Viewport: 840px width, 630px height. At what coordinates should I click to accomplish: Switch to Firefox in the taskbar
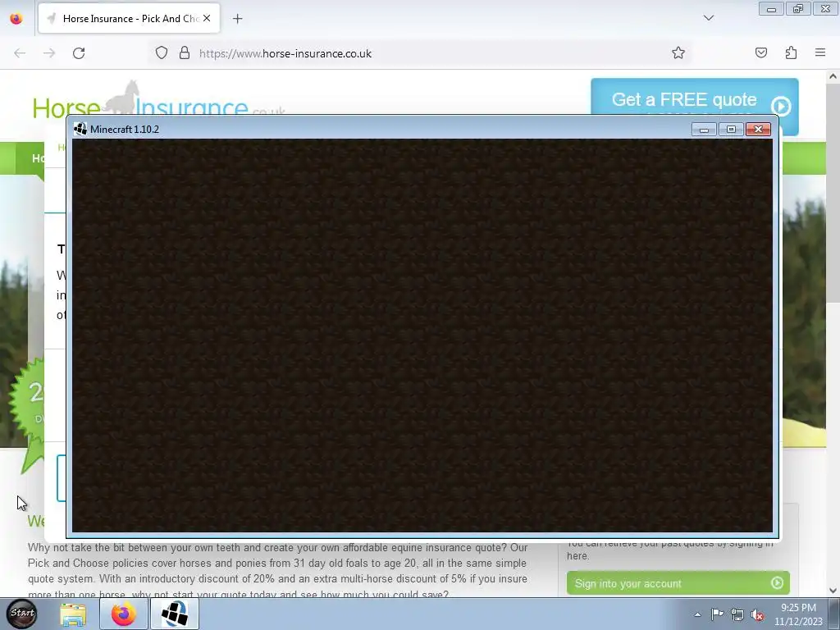point(123,614)
